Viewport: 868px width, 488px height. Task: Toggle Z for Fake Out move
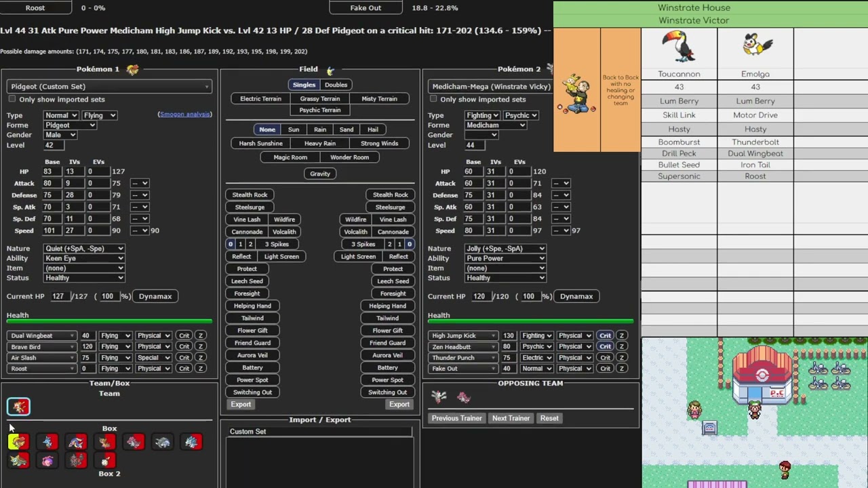[x=621, y=369]
